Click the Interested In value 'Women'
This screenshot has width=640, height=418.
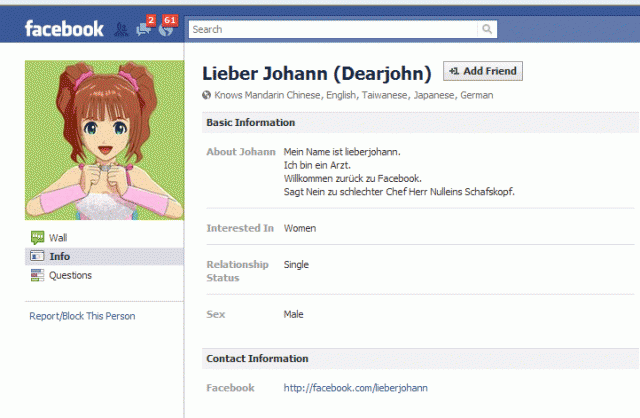pyautogui.click(x=300, y=228)
